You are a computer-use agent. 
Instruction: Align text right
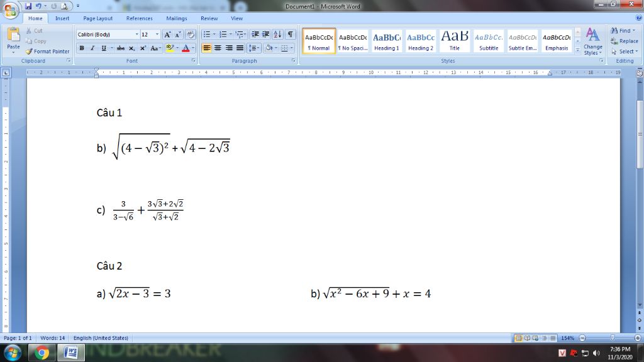pos(229,48)
